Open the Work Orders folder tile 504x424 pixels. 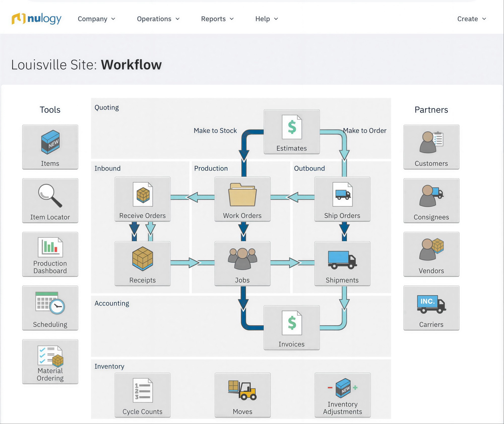242,199
